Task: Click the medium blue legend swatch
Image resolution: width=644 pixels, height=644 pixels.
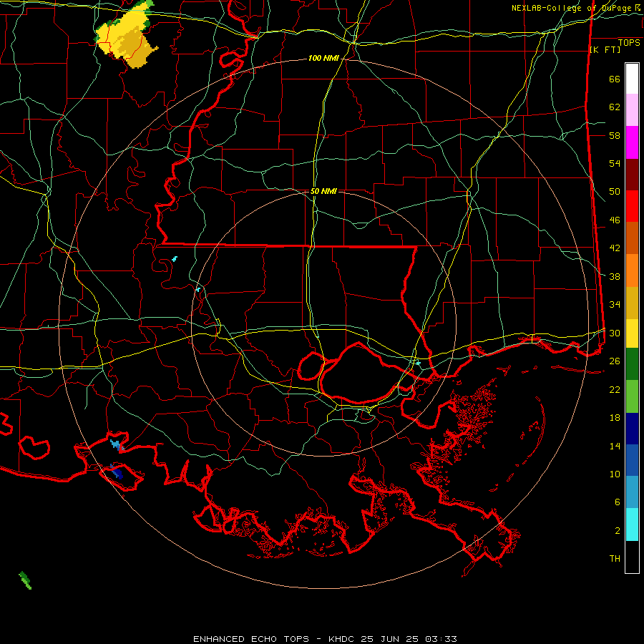Action: [632, 460]
